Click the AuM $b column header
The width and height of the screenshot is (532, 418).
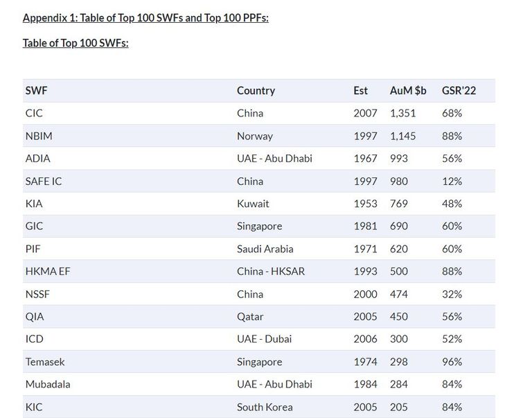tap(408, 91)
